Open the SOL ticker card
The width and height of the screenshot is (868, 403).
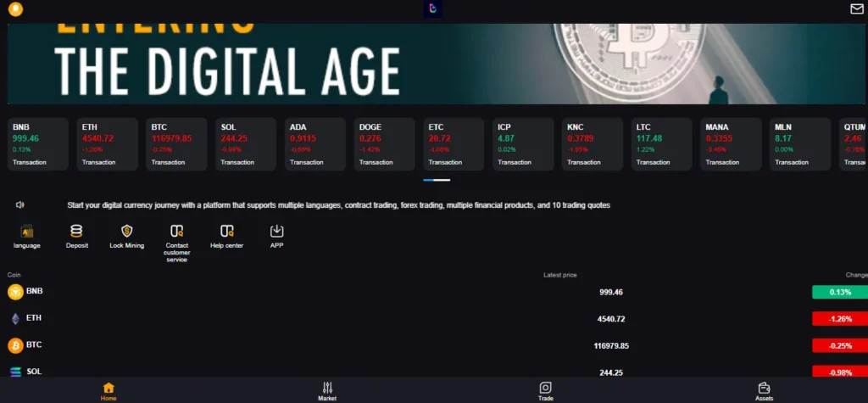(x=246, y=144)
